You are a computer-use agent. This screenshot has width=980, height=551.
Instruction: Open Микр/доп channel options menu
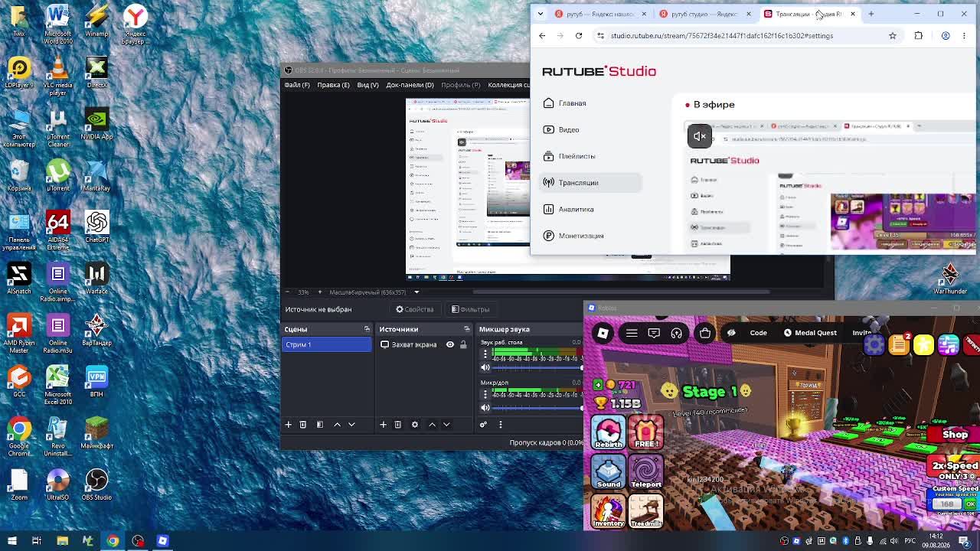(485, 393)
